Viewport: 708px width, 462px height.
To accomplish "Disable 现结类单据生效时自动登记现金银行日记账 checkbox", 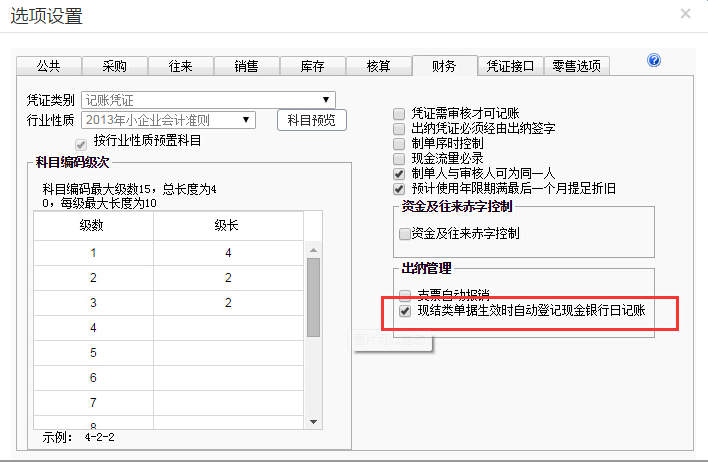I will click(405, 312).
